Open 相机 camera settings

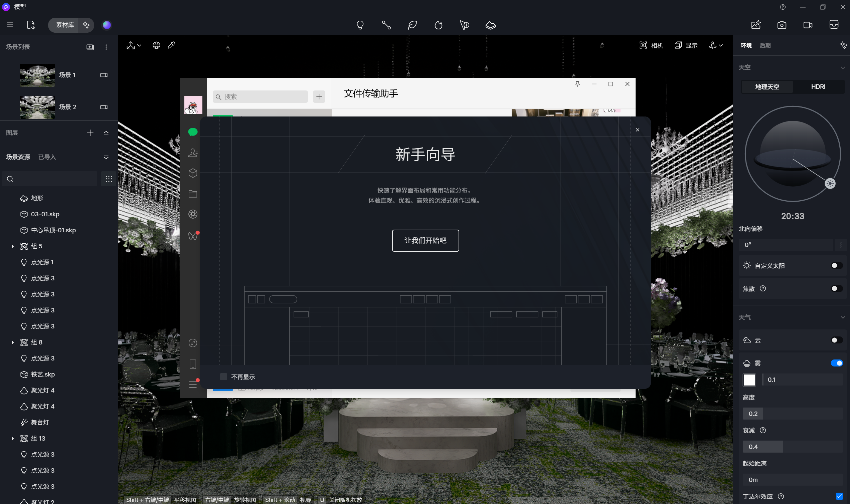[651, 45]
